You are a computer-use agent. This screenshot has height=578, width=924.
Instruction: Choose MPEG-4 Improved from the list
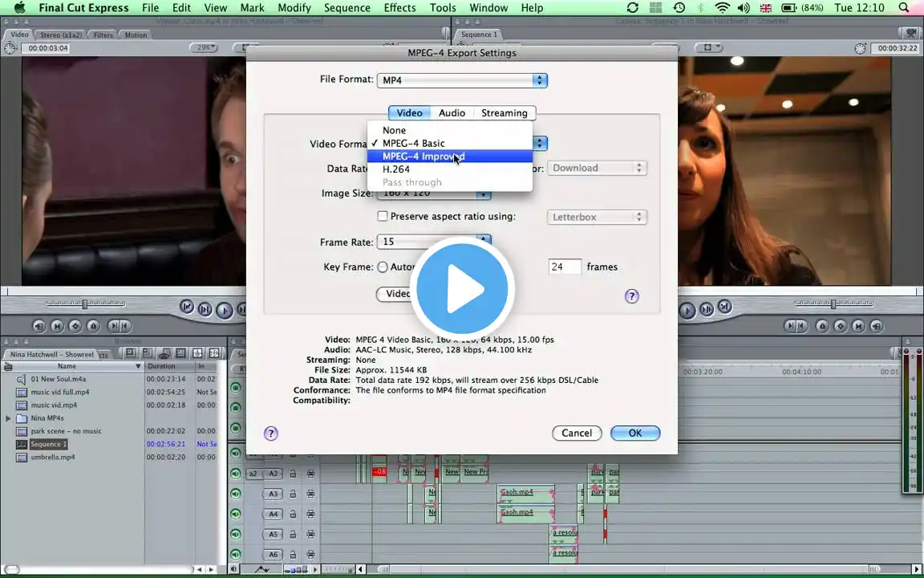pos(450,157)
